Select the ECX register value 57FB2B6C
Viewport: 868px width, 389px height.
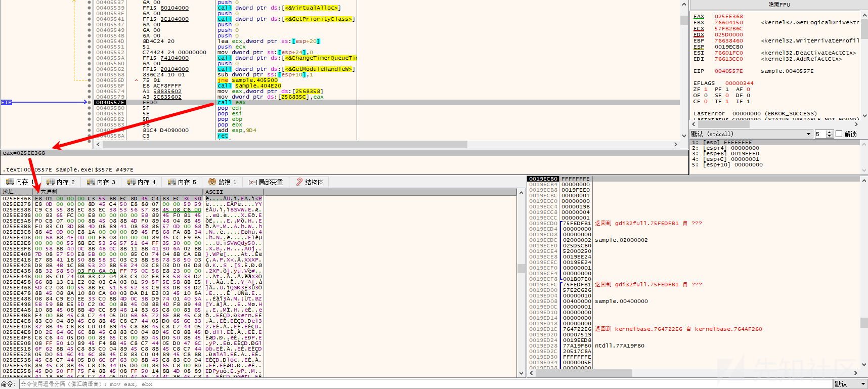pos(729,29)
